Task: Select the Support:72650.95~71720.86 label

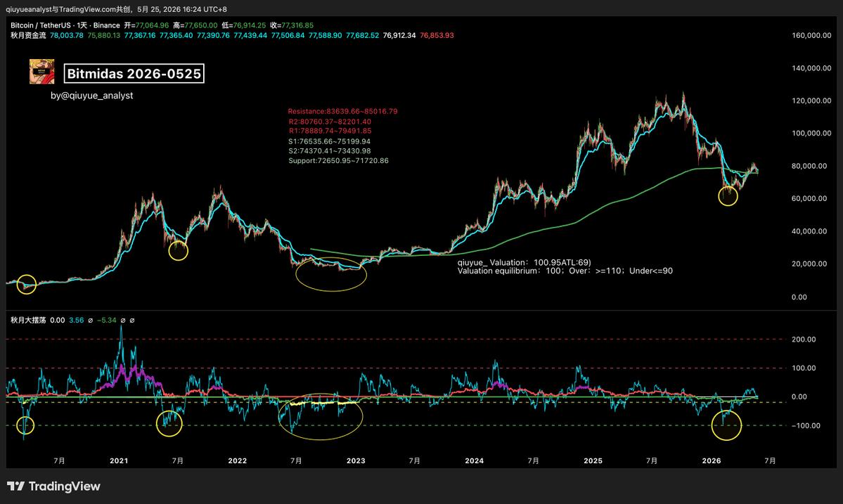Action: [x=338, y=161]
